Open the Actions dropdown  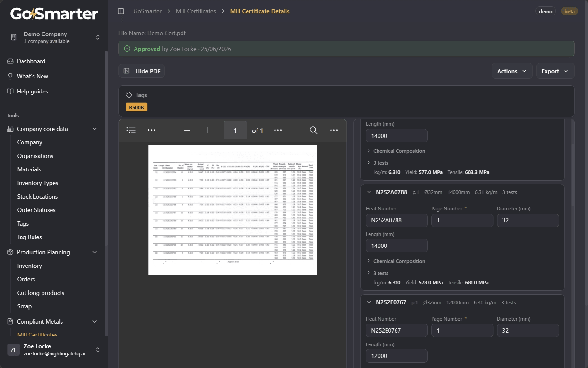pyautogui.click(x=512, y=71)
